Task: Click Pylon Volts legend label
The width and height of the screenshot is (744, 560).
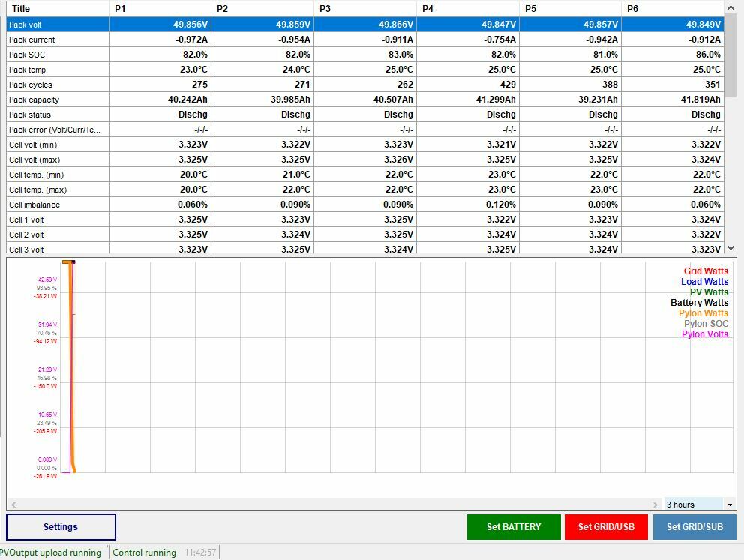Action: coord(705,334)
